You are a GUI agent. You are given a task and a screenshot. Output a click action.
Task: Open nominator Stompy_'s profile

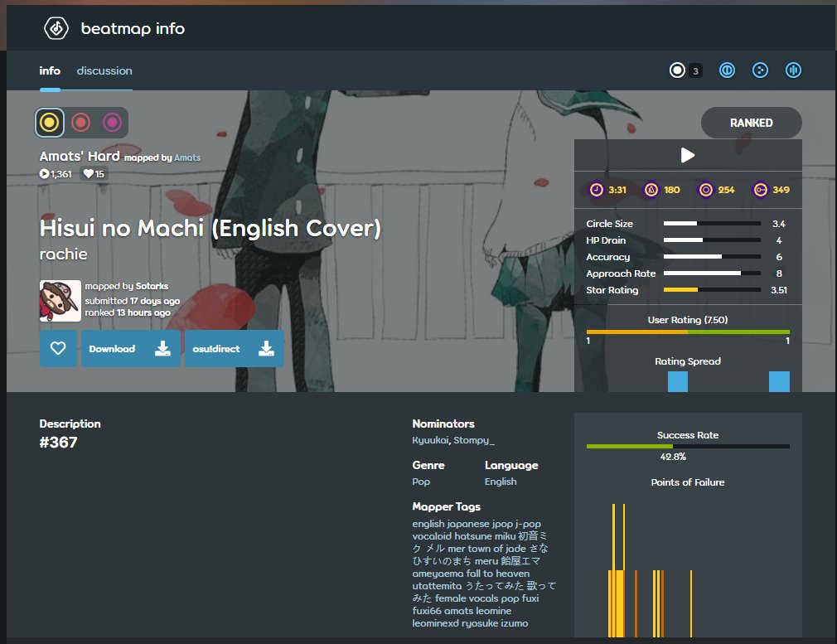point(474,441)
